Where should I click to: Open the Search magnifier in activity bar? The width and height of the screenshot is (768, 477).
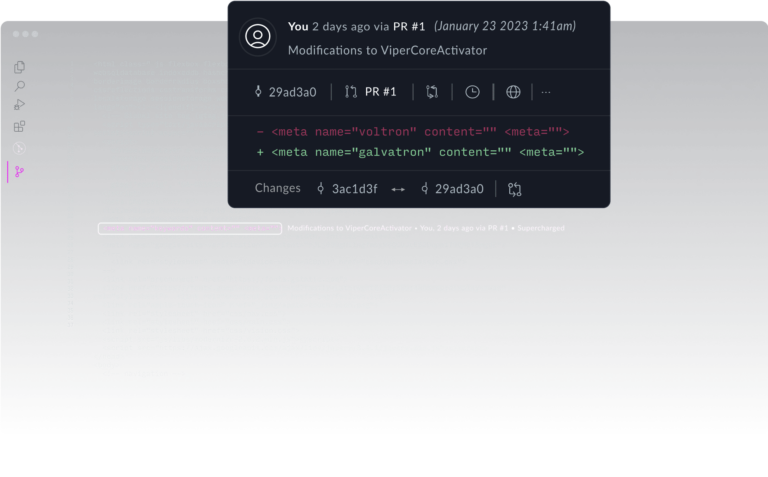[x=19, y=86]
